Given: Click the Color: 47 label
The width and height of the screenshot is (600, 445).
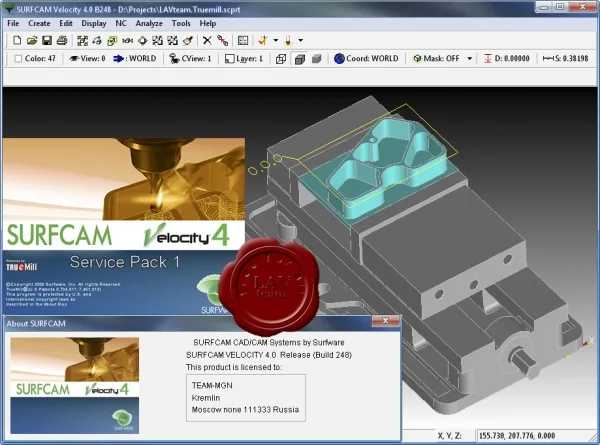Looking at the screenshot, I should click(x=40, y=59).
